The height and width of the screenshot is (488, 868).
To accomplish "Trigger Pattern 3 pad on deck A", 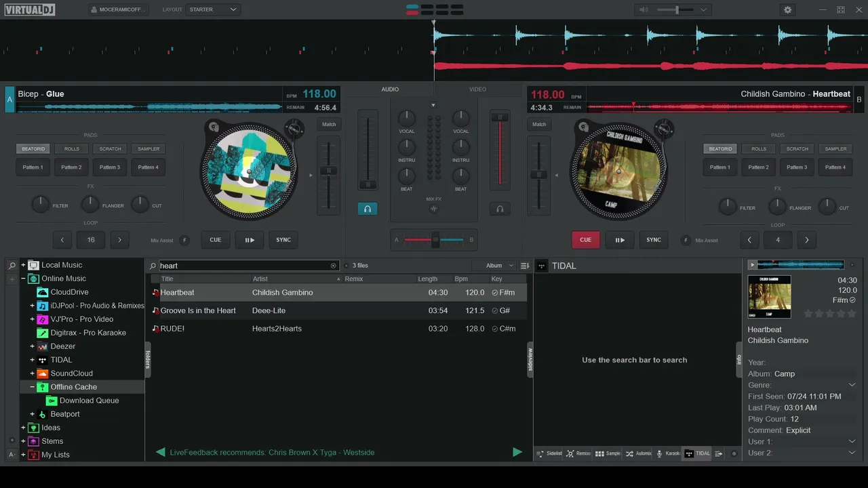I will 110,167.
